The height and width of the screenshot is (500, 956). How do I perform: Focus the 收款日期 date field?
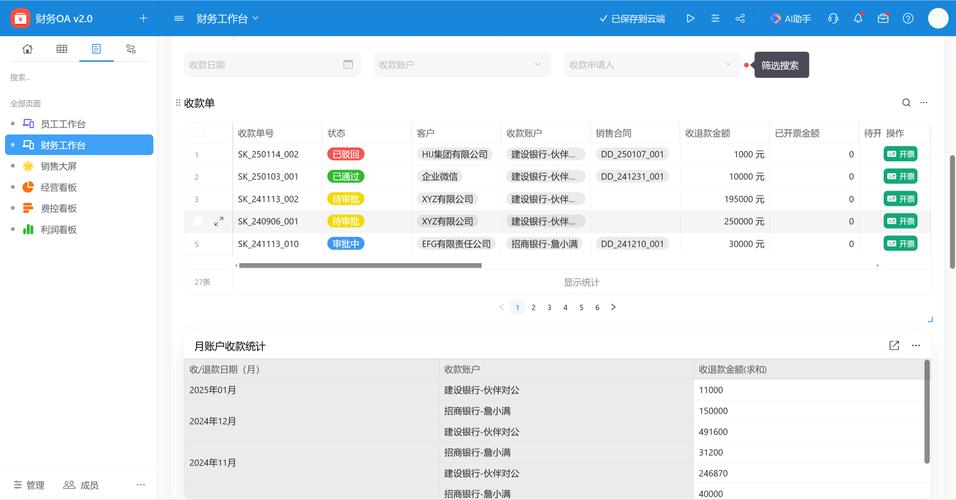(272, 65)
